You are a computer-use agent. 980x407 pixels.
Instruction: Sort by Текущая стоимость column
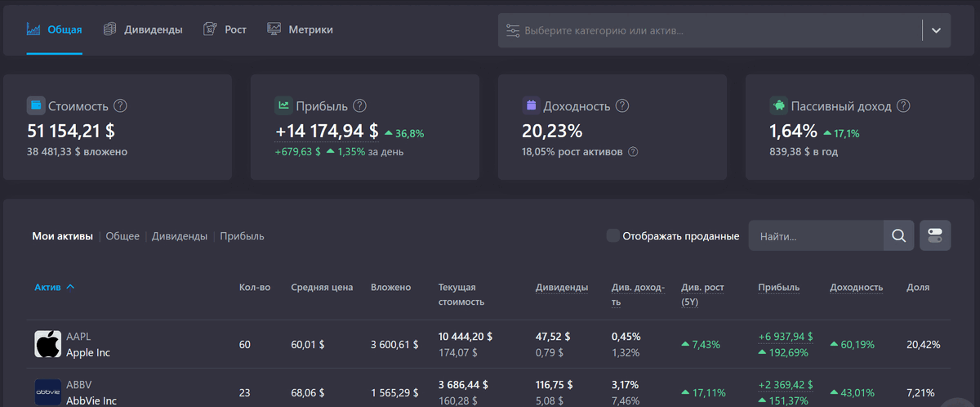(x=461, y=294)
